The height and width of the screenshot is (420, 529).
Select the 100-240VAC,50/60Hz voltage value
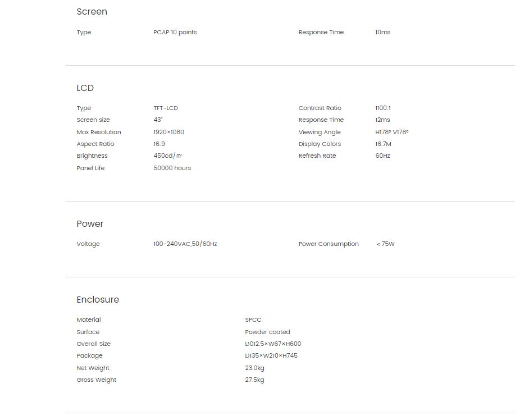click(x=185, y=244)
